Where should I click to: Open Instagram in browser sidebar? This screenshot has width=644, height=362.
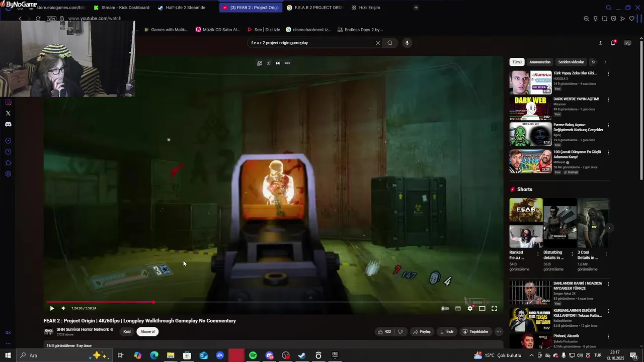8,102
